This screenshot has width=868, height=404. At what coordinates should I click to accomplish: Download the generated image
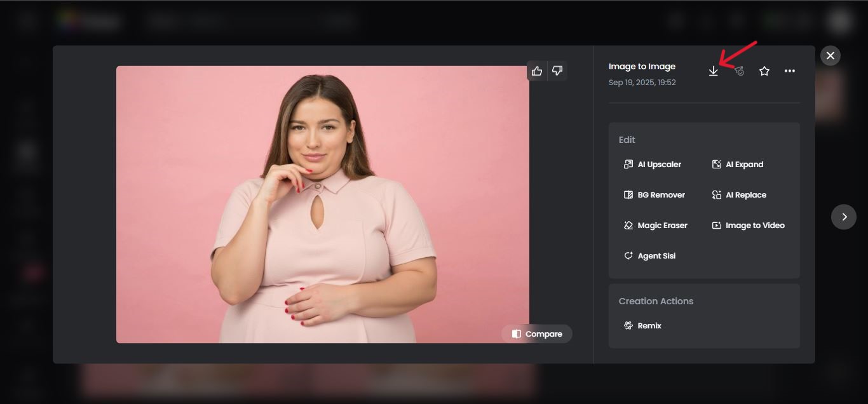click(x=714, y=71)
